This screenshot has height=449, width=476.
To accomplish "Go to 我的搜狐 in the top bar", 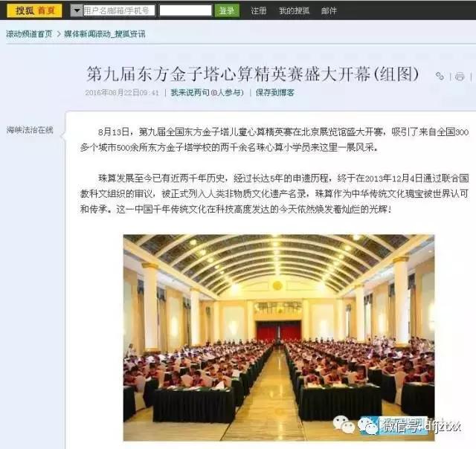I will pyautogui.click(x=295, y=10).
